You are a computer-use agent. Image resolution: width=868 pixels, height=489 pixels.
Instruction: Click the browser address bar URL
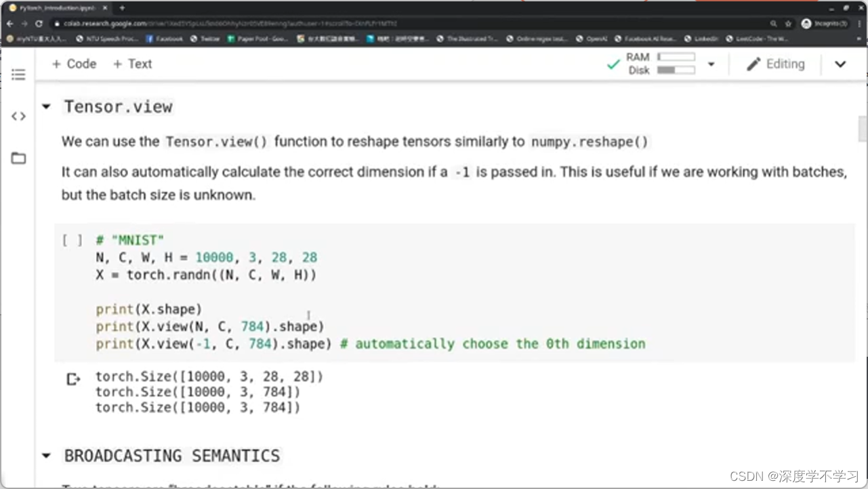pyautogui.click(x=230, y=23)
